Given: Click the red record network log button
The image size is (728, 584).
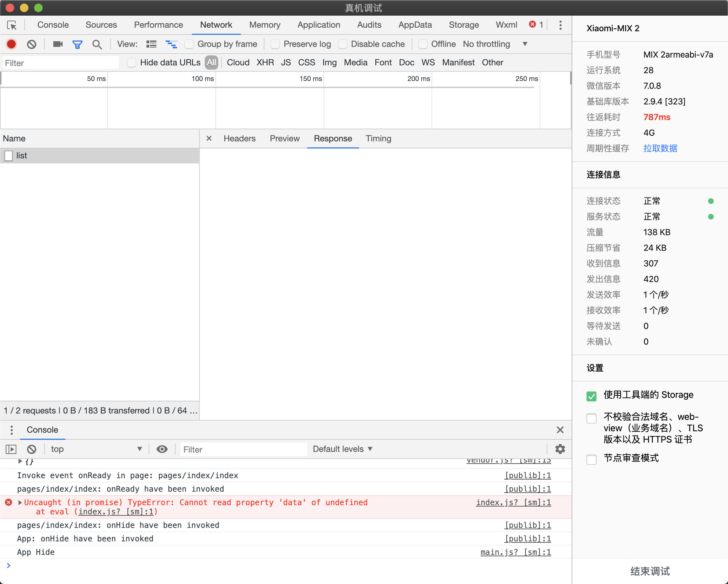Looking at the screenshot, I should (x=11, y=44).
